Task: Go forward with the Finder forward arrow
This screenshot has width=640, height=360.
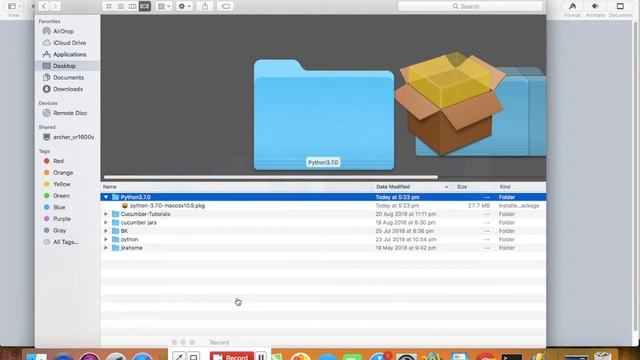Action: pos(55,6)
